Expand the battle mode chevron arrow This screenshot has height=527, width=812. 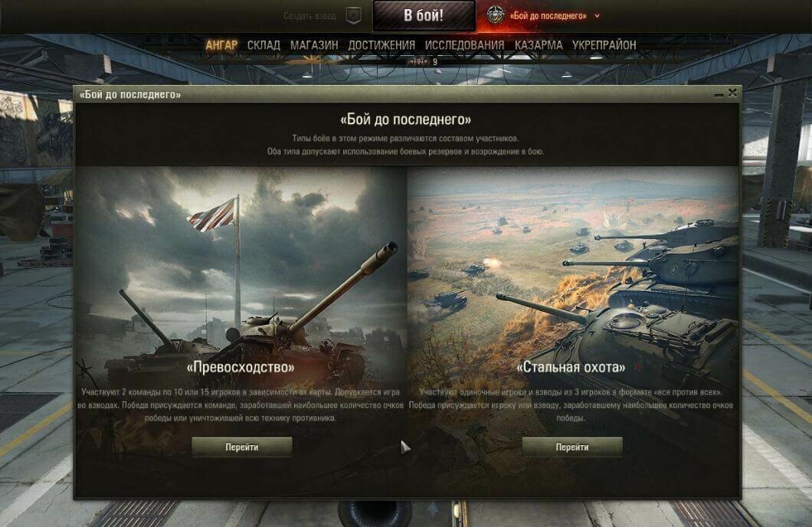click(597, 16)
